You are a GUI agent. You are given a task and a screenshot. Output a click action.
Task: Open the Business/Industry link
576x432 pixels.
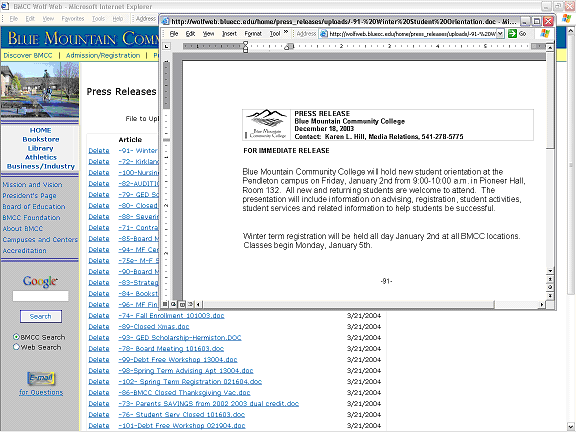(x=41, y=166)
